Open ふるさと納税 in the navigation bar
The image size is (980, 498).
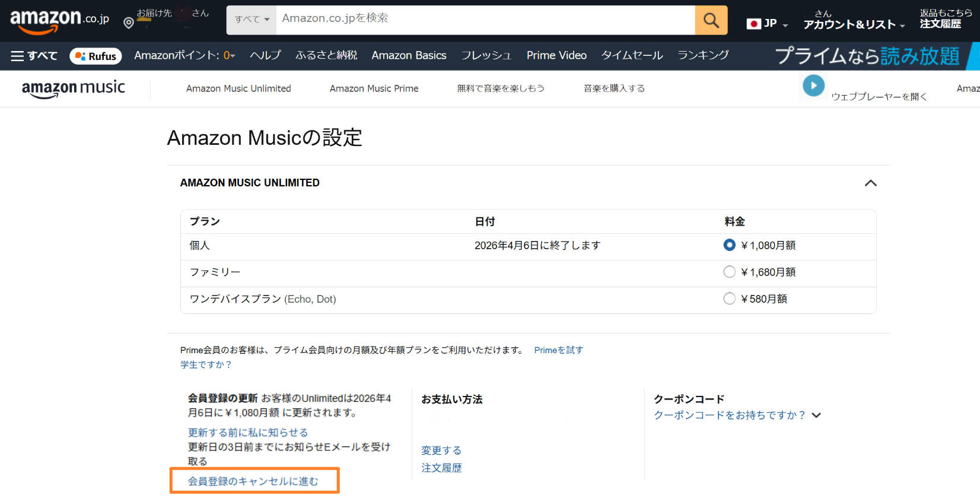(326, 55)
